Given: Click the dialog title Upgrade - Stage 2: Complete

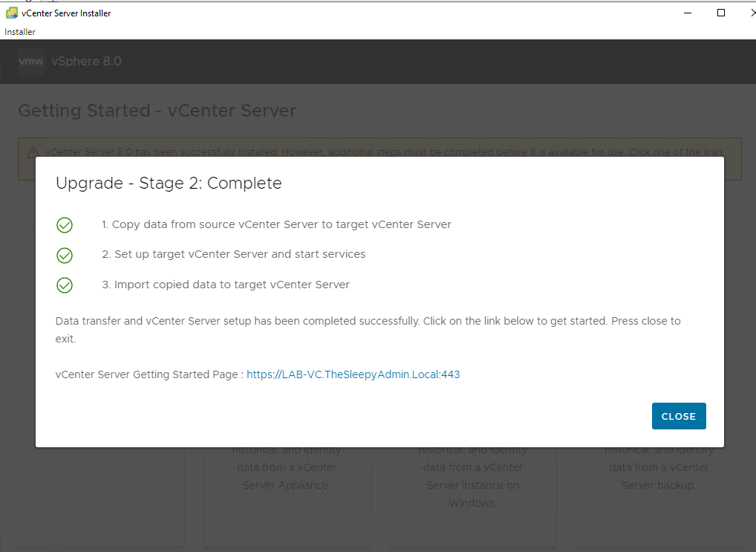Looking at the screenshot, I should (x=169, y=183).
